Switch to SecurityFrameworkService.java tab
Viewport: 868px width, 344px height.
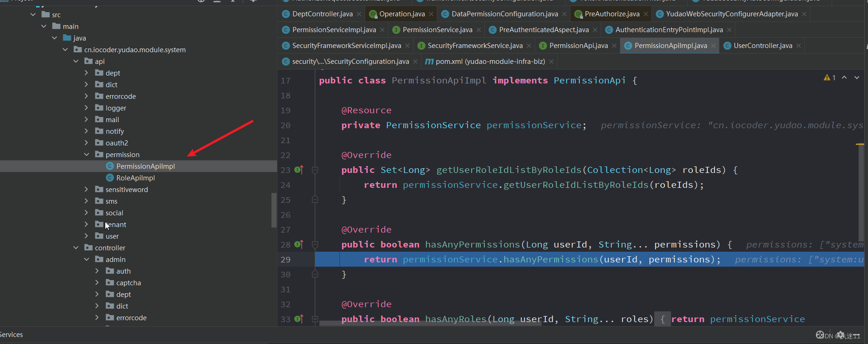[x=475, y=46]
